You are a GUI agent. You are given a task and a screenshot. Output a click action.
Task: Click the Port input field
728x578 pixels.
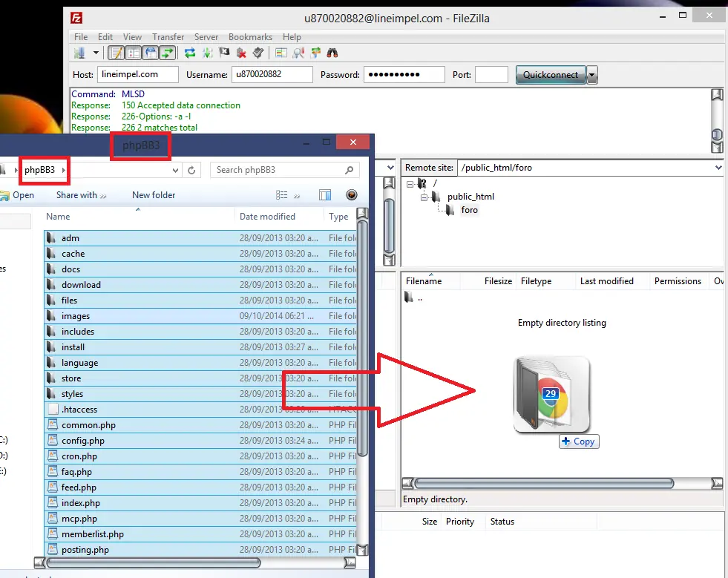pyautogui.click(x=492, y=74)
